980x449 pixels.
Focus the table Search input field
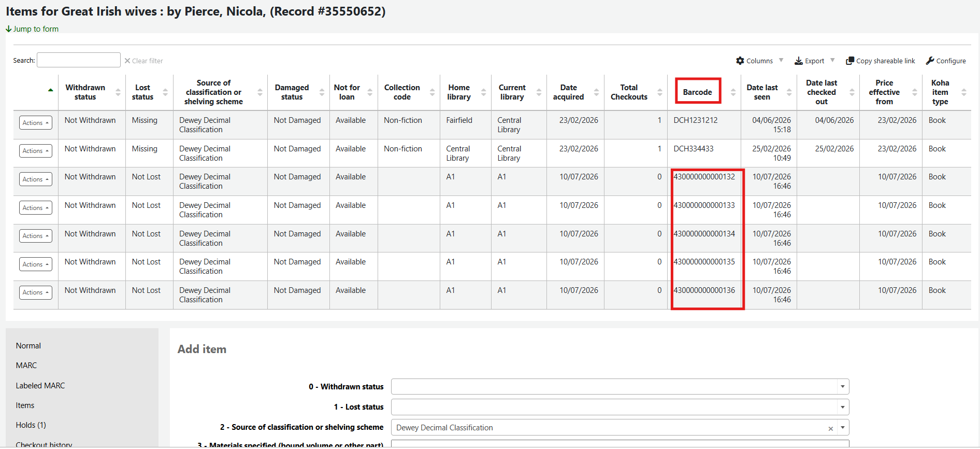(x=79, y=60)
